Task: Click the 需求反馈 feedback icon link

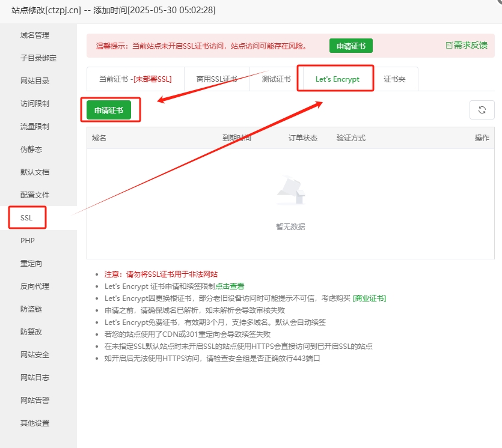Action: (x=467, y=46)
